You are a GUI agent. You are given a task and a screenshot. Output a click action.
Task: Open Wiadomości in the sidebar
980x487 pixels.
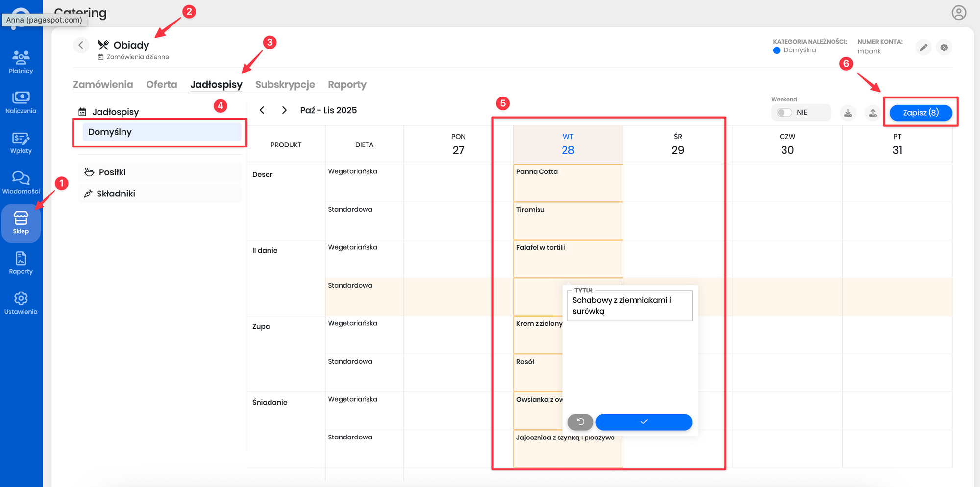click(21, 183)
